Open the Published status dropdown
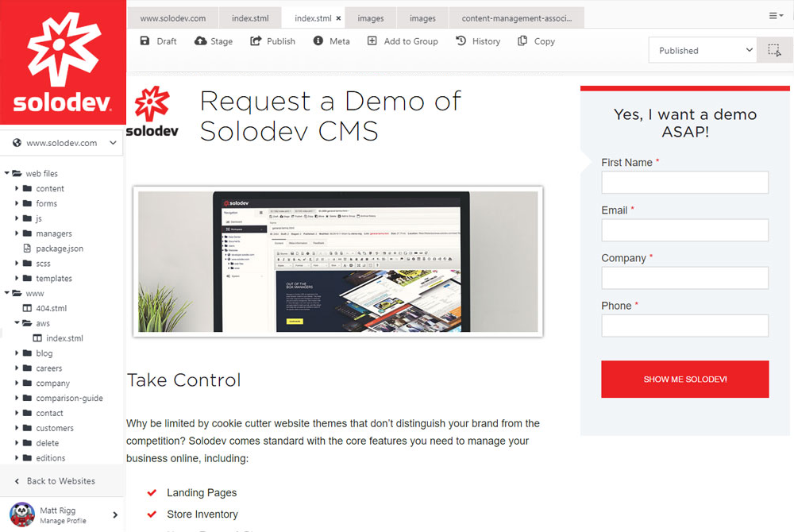This screenshot has height=532, width=794. point(703,50)
